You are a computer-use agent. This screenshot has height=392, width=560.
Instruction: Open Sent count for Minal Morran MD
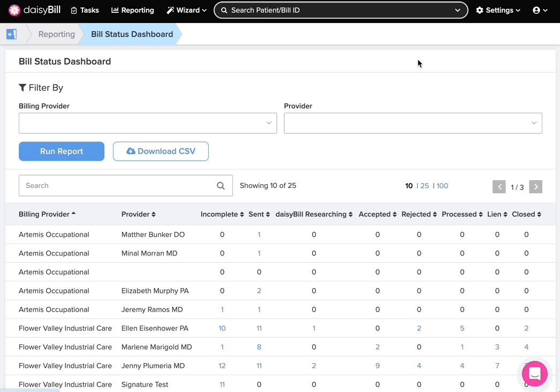259,253
